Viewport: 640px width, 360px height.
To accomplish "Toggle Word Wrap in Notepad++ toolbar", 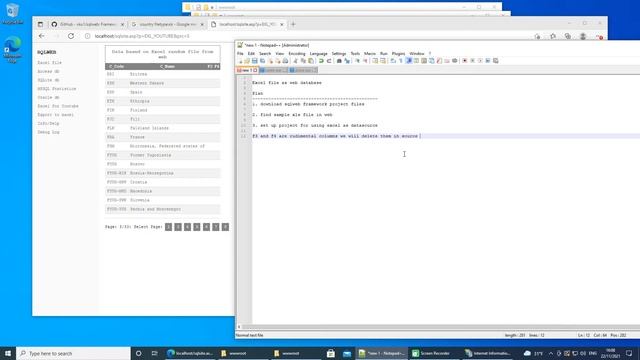I will coord(393,61).
